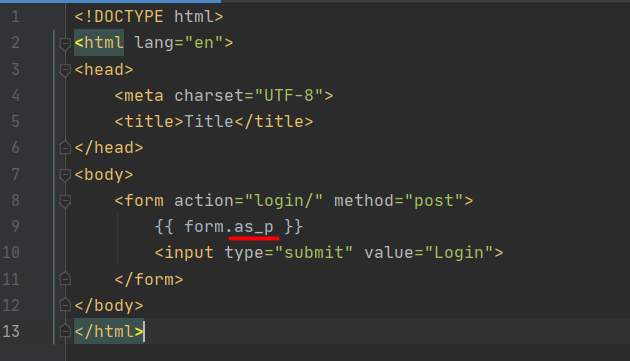The image size is (630, 361).
Task: Click the highlighted closing </html> tag
Action: tap(109, 332)
